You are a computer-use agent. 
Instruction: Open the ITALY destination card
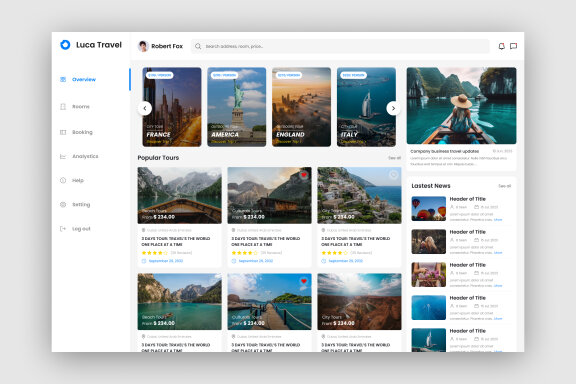(x=366, y=107)
